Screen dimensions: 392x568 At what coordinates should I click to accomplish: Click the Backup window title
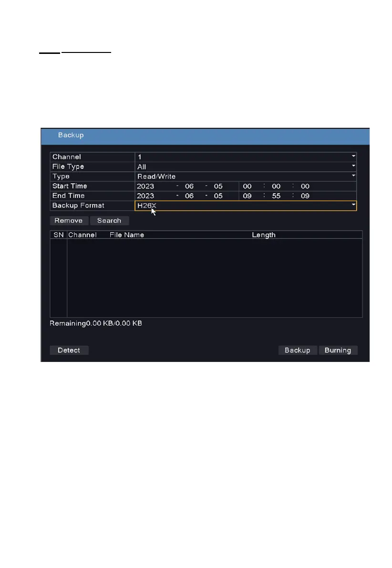71,135
